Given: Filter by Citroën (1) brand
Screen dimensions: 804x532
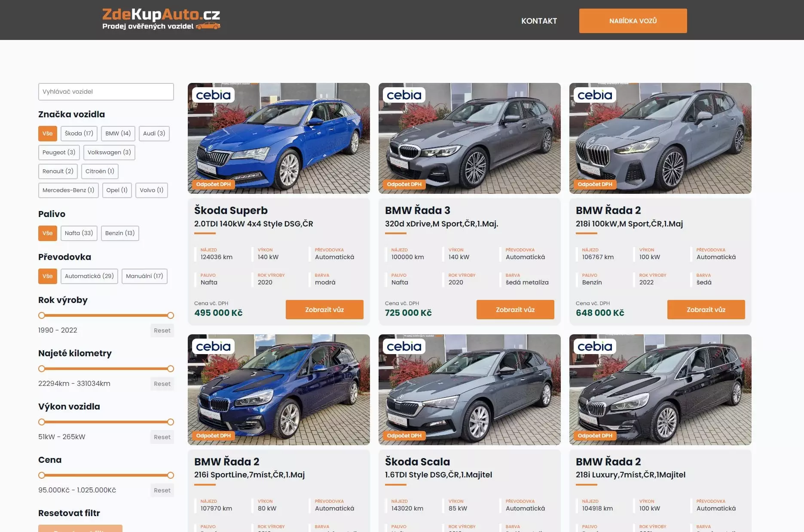Looking at the screenshot, I should 100,171.
